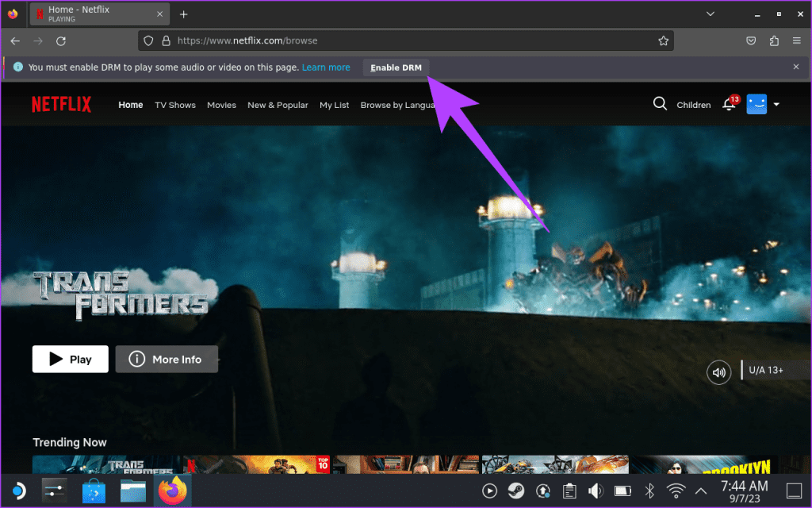Open Netflix search

coord(660,104)
